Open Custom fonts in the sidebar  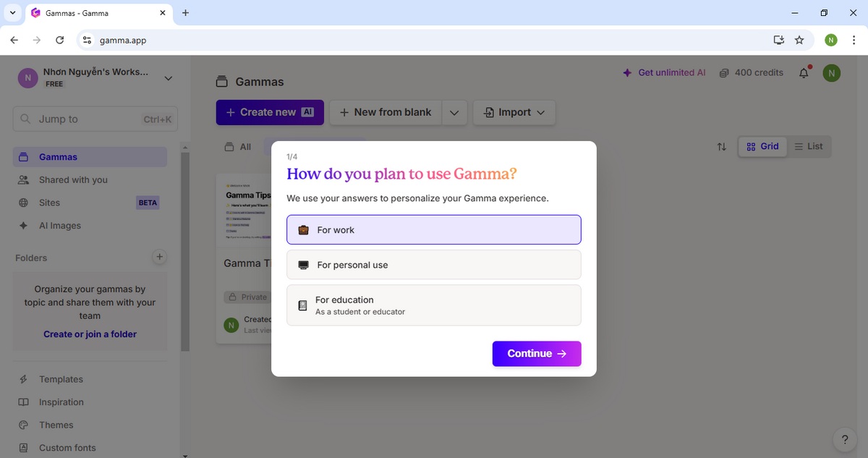click(90, 448)
